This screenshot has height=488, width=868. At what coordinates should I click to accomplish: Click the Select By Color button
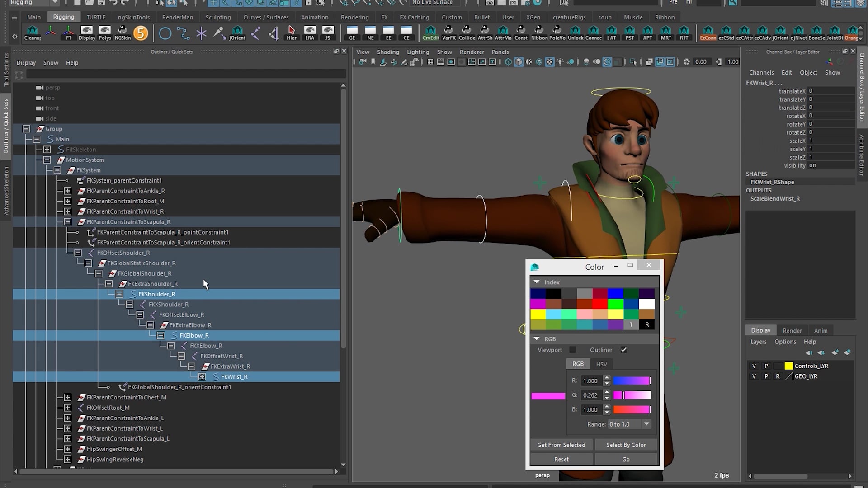[626, 445]
